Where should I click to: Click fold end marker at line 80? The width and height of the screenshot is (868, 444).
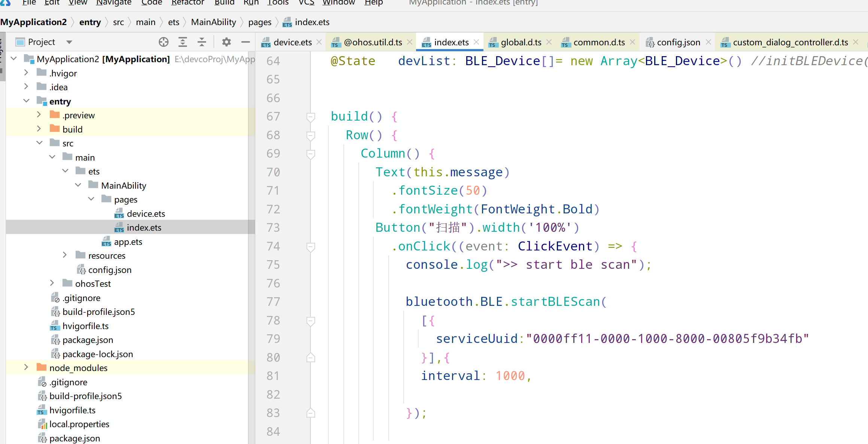coord(310,358)
